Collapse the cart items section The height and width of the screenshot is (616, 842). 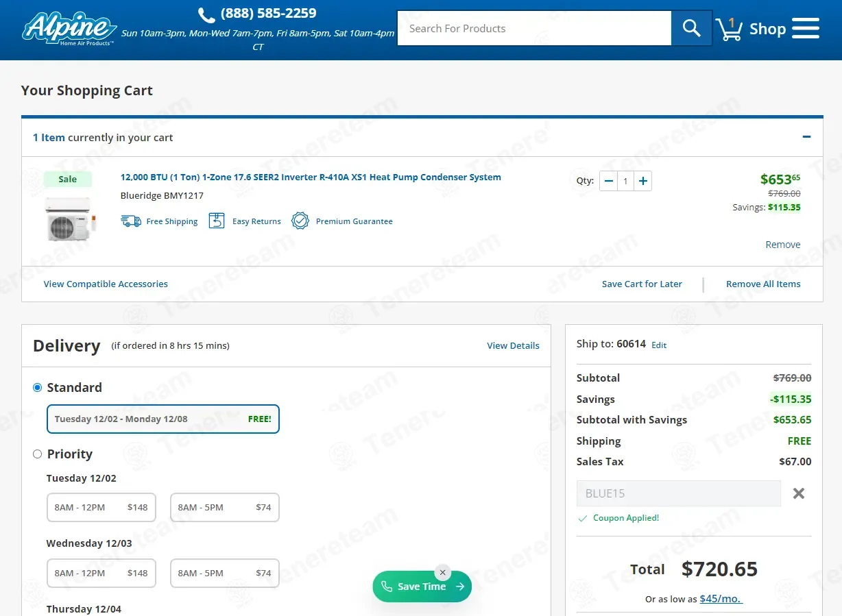[x=806, y=137]
